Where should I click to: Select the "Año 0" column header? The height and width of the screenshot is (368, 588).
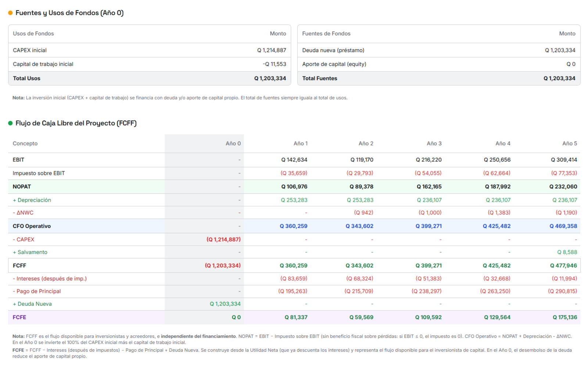click(x=233, y=144)
